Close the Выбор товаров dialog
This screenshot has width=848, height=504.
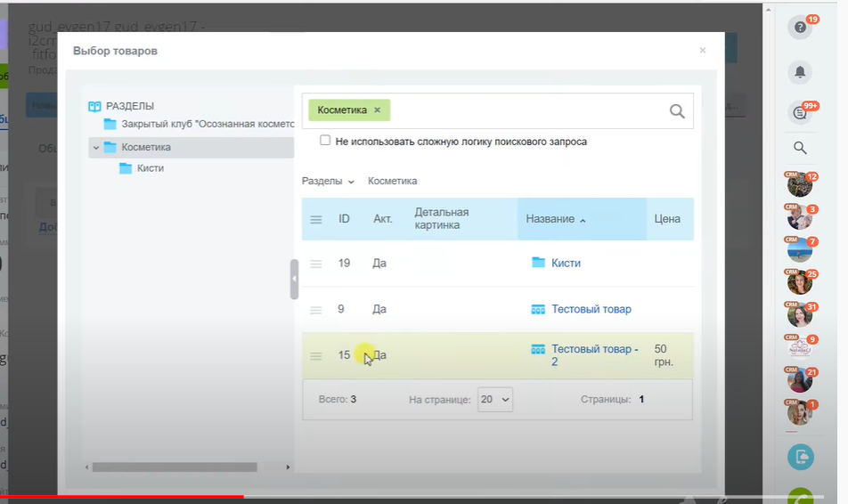click(x=703, y=50)
